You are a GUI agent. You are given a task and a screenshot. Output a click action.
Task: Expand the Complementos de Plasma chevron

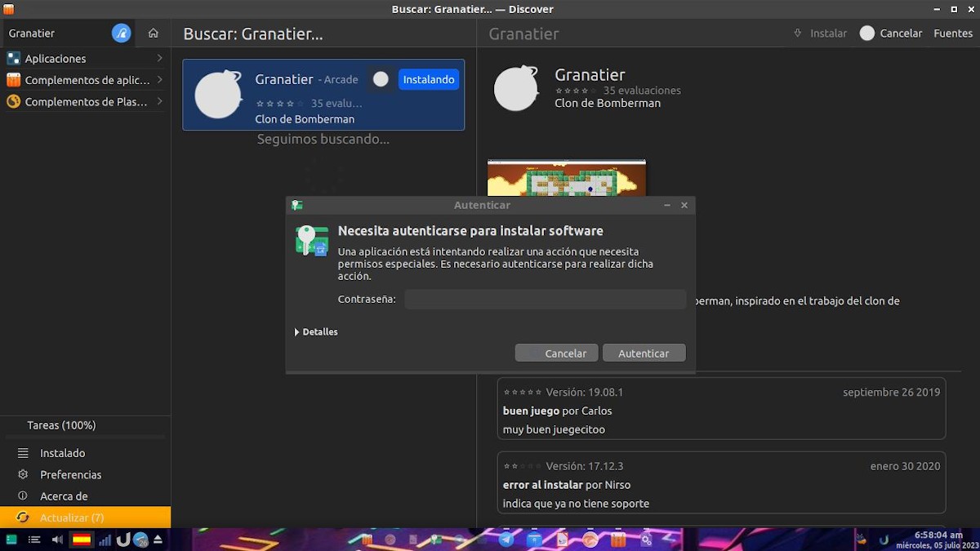click(159, 102)
